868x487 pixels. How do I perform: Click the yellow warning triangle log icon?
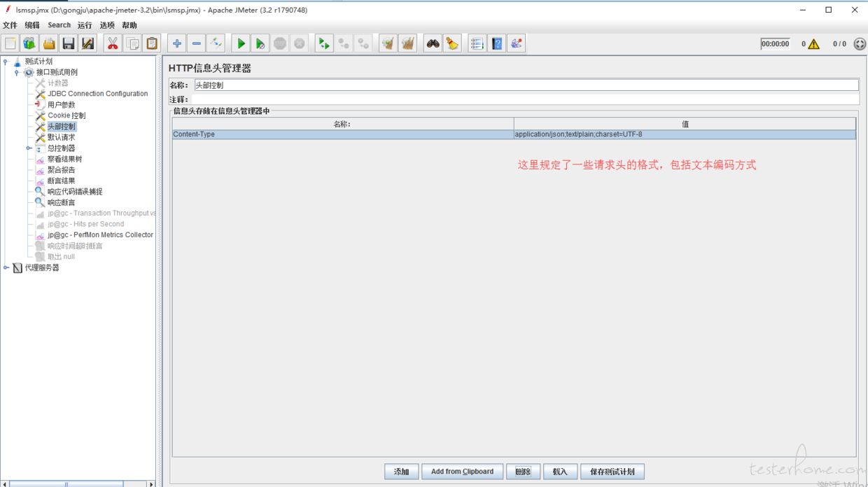[813, 44]
